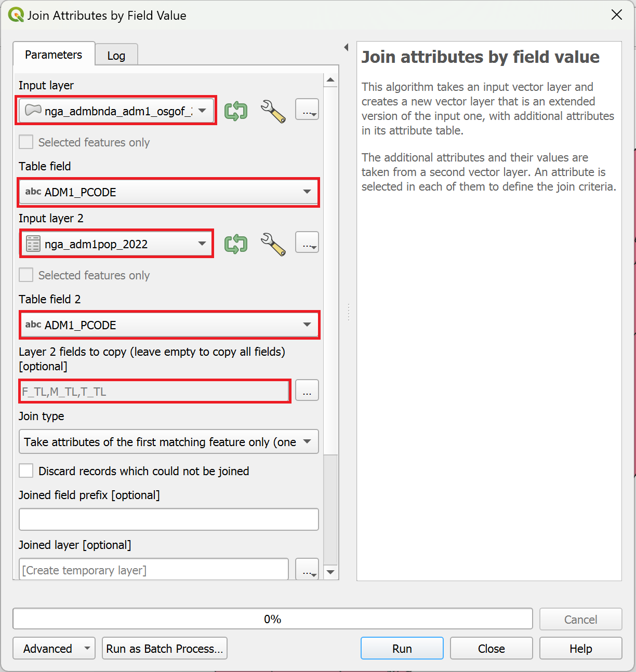636x672 pixels.
Task: Open Input layer 2 nga_adm1pop_2022 dropdown
Action: click(x=116, y=244)
